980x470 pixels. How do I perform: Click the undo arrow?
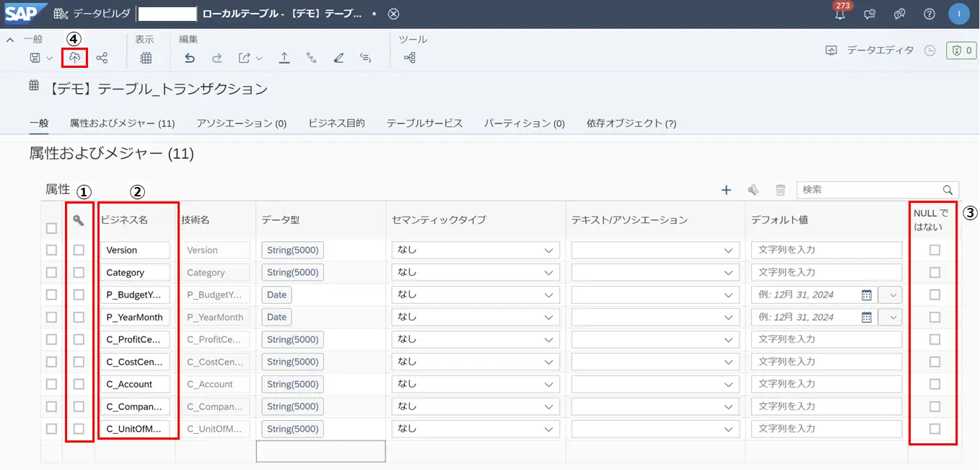point(190,58)
